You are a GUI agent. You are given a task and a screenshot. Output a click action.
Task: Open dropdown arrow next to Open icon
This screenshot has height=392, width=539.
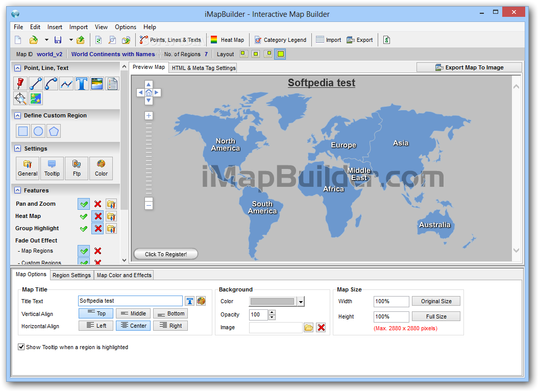click(46, 40)
